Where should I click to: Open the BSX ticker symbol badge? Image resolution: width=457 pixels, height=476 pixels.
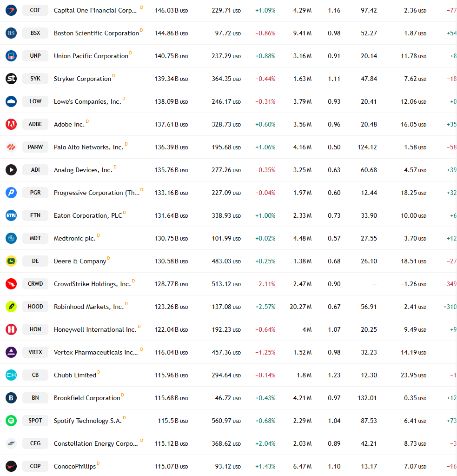pyautogui.click(x=35, y=33)
